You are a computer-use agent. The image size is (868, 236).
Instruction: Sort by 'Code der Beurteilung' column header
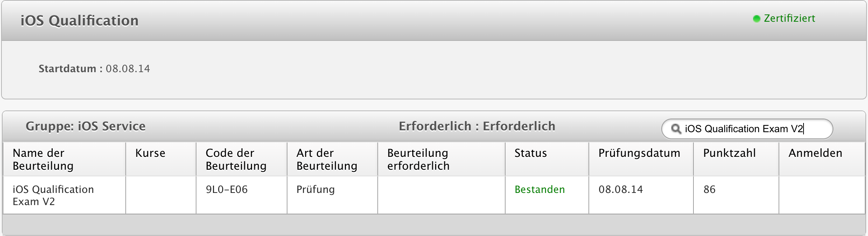coord(236,159)
